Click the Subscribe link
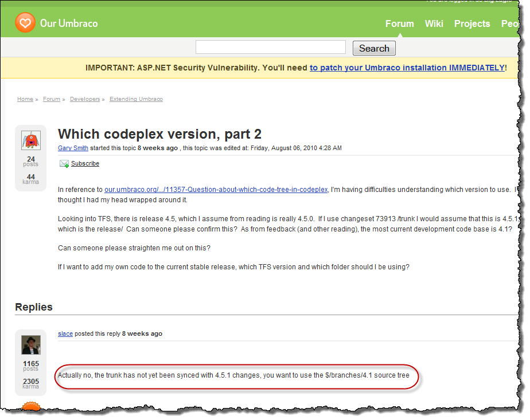The height and width of the screenshot is (420, 530). tap(85, 163)
